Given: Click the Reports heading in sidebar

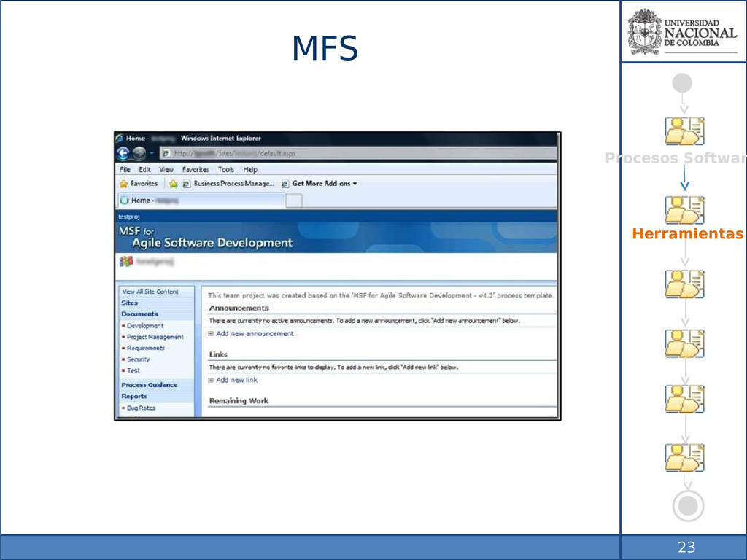Looking at the screenshot, I should click(134, 396).
